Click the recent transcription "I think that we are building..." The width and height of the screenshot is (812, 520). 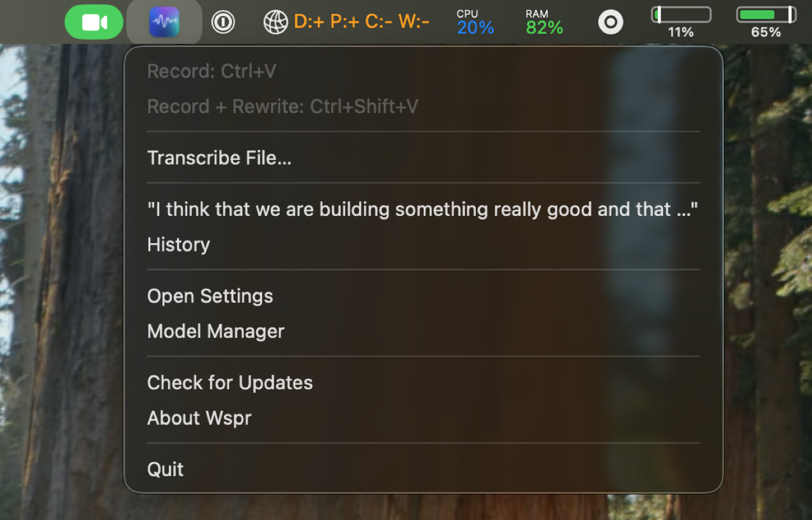(x=422, y=210)
